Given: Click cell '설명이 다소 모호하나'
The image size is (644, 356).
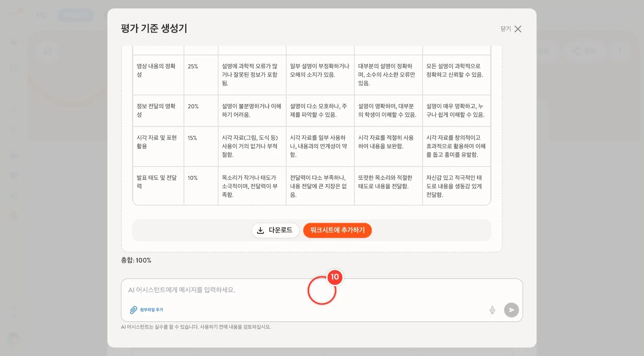Looking at the screenshot, I should [320, 111].
